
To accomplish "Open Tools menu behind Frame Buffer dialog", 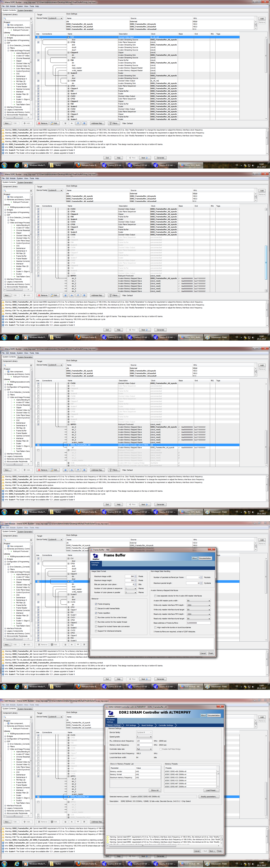I will (x=32, y=528).
